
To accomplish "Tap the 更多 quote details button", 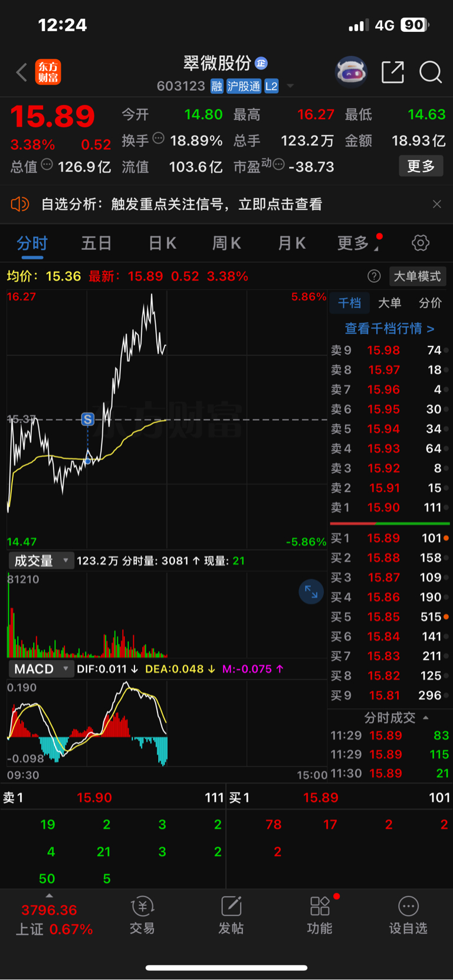I will tap(421, 166).
